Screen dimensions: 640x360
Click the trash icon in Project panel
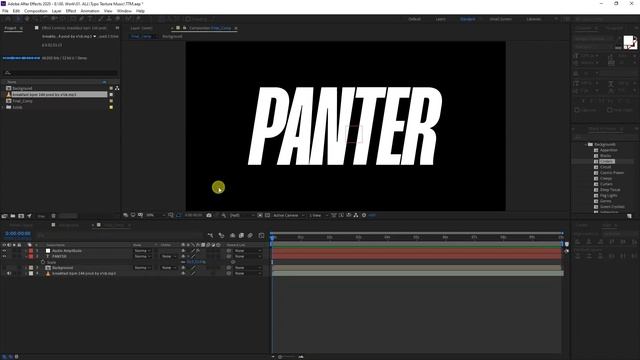pos(53,216)
